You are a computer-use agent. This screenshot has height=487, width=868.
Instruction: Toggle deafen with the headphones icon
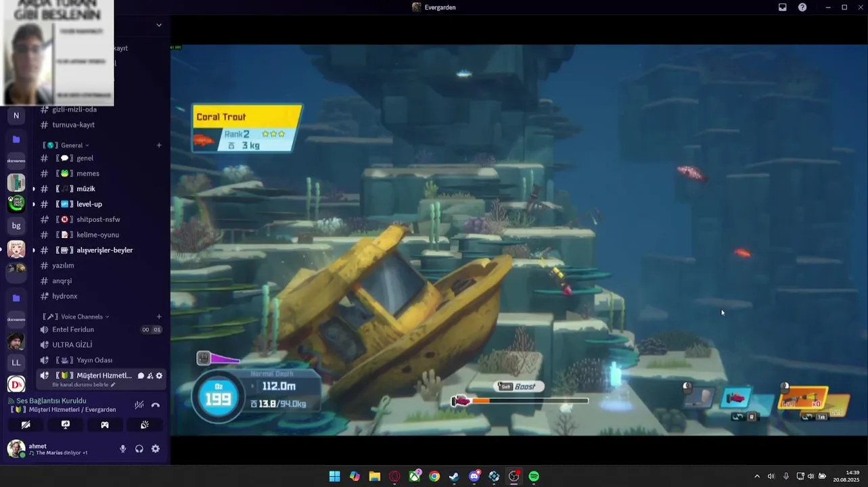pyautogui.click(x=139, y=448)
